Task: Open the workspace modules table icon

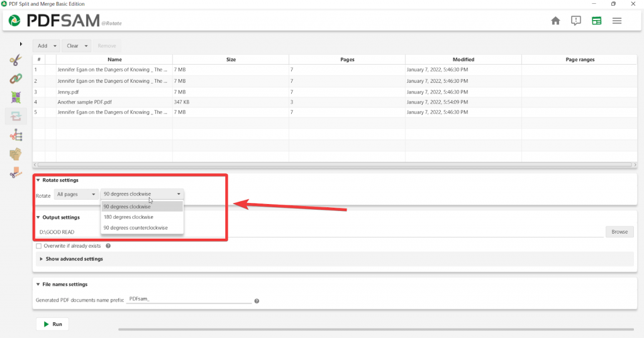Action: tap(596, 21)
